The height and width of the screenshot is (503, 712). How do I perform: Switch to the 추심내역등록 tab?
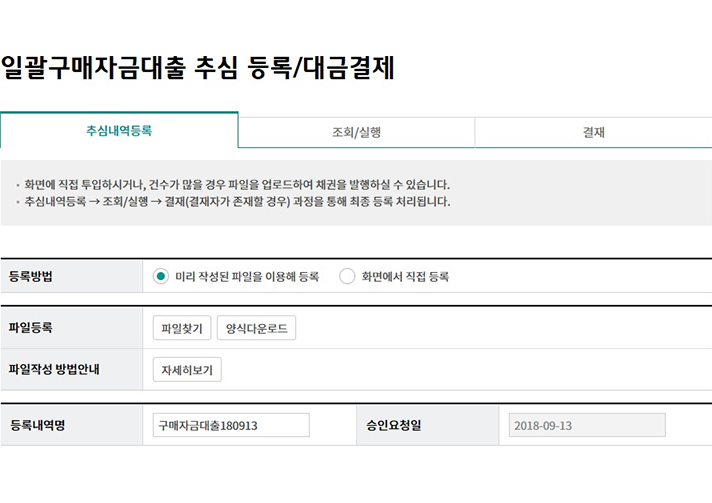click(x=119, y=131)
